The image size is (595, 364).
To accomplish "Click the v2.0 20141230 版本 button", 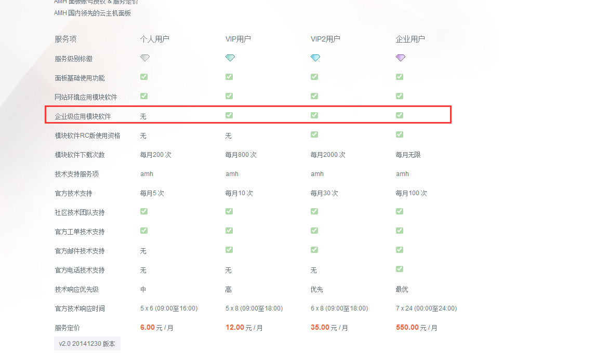I will (x=87, y=344).
